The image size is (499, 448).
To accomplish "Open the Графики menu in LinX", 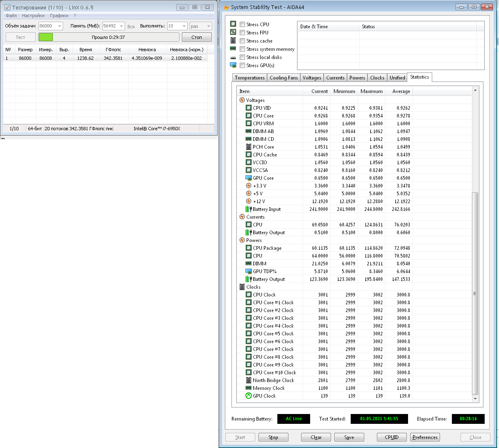I will [x=59, y=16].
